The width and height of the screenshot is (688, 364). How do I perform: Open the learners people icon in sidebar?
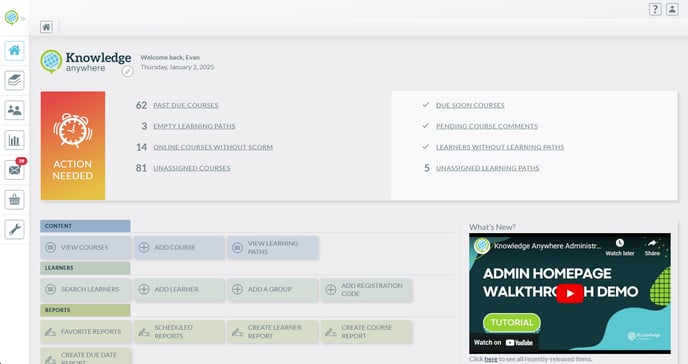click(x=14, y=110)
